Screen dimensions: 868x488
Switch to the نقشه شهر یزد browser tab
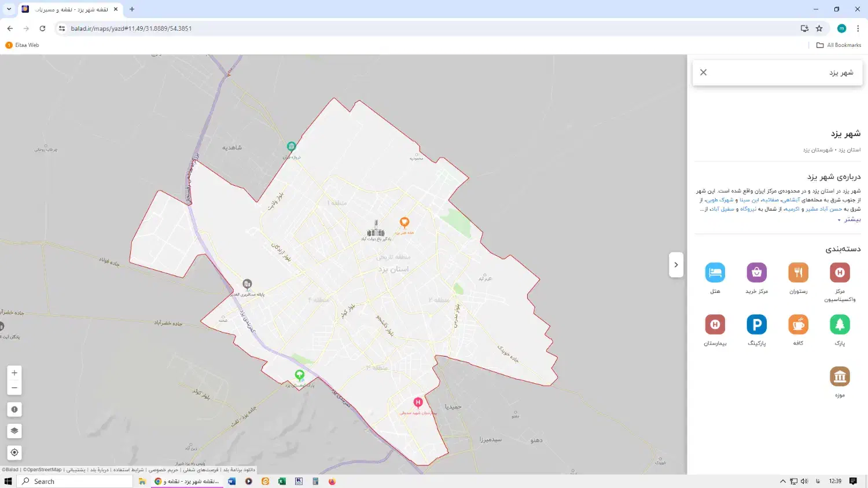click(69, 9)
